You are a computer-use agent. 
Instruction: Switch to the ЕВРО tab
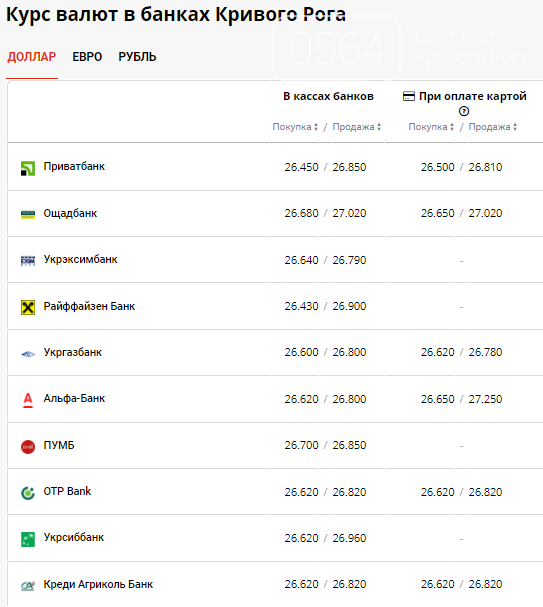[87, 57]
